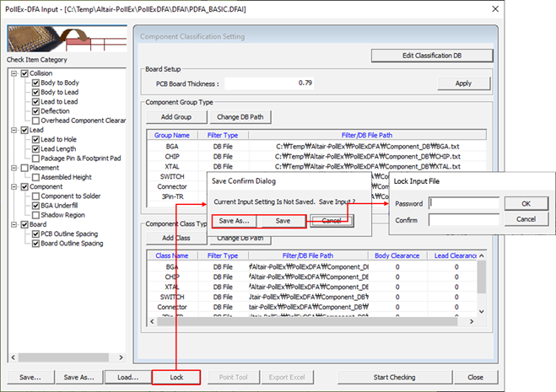Screen dimensions: 556x392
Task: Uncheck the Body to Body checkbox
Action: [x=35, y=83]
